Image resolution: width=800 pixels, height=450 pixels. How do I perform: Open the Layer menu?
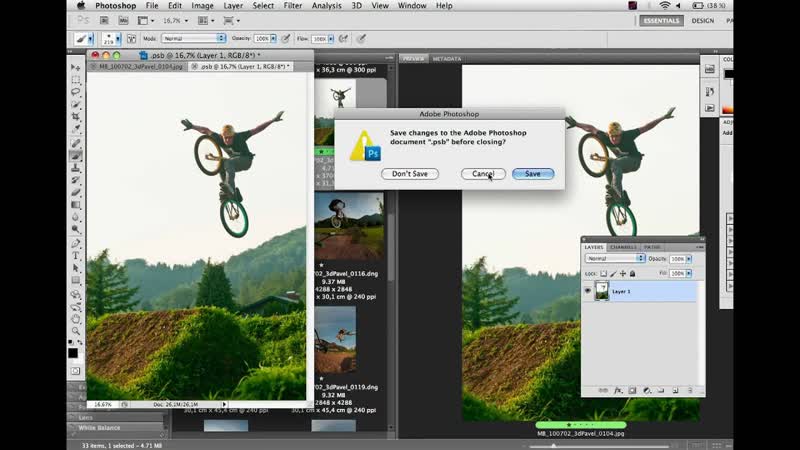pos(233,6)
